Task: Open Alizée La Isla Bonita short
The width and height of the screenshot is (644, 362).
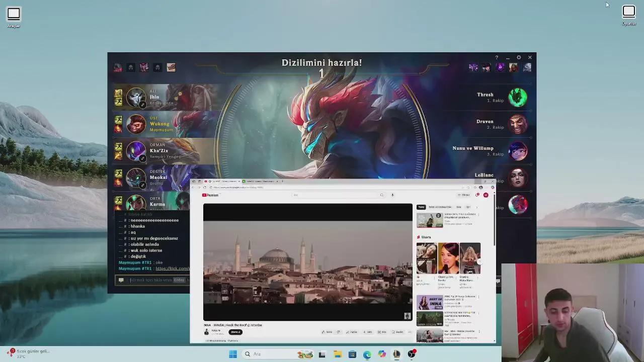Action: pos(448,258)
